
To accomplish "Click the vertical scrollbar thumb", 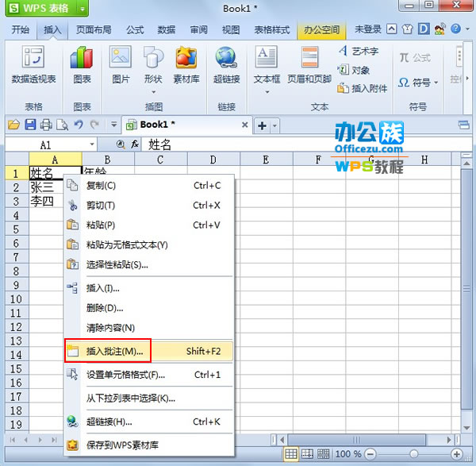I will pos(466,289).
